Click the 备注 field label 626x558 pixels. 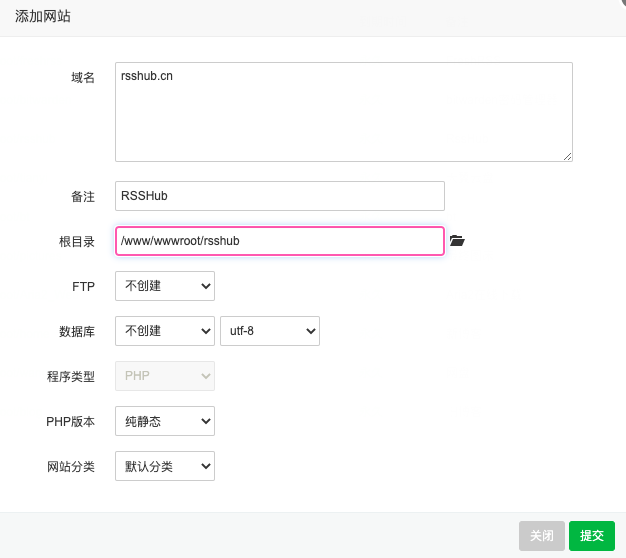click(82, 197)
